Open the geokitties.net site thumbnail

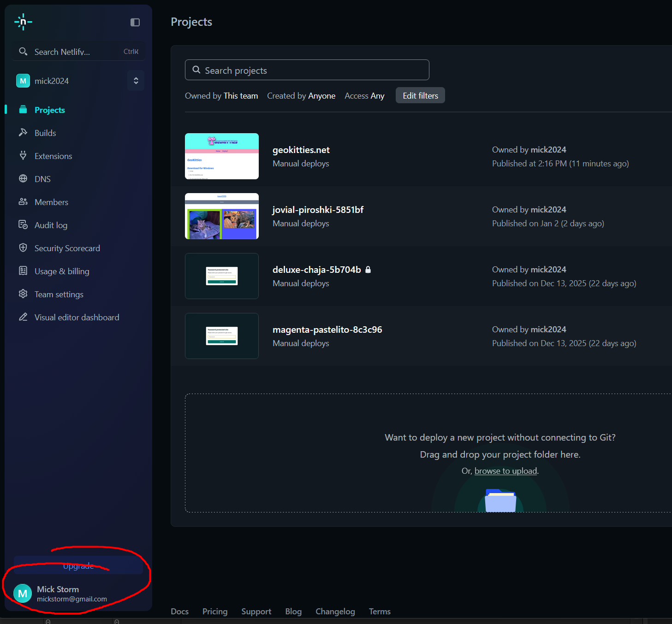(x=222, y=156)
